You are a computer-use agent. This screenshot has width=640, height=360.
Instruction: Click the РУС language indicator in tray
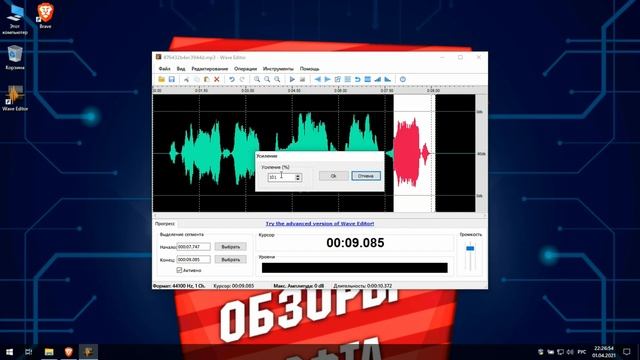[x=582, y=351]
